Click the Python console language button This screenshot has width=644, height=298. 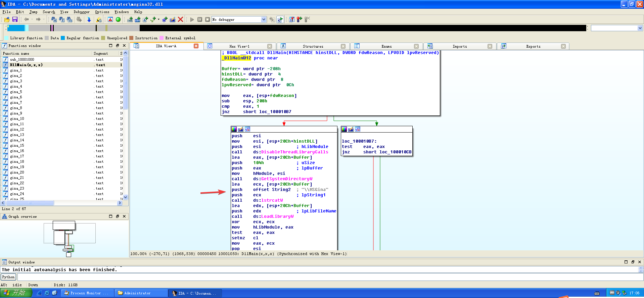[8, 277]
